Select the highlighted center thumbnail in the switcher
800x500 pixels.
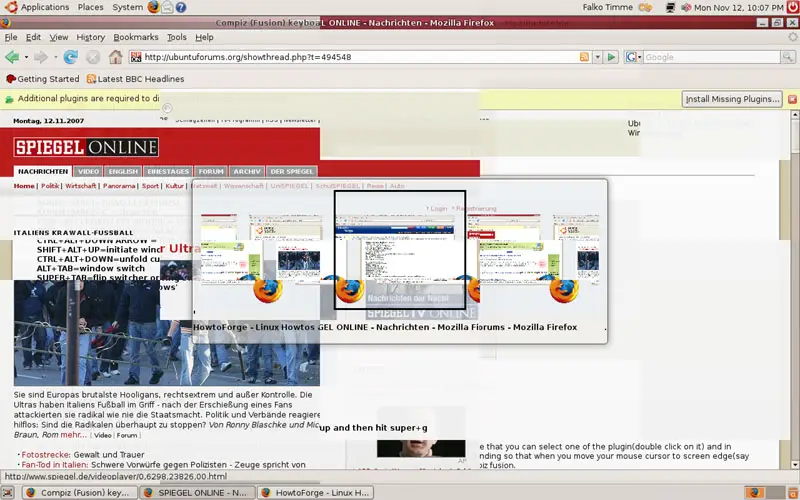(x=400, y=250)
